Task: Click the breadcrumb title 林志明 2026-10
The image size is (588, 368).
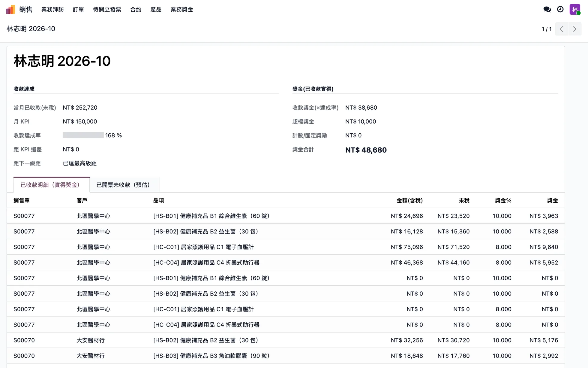Action: (x=31, y=29)
